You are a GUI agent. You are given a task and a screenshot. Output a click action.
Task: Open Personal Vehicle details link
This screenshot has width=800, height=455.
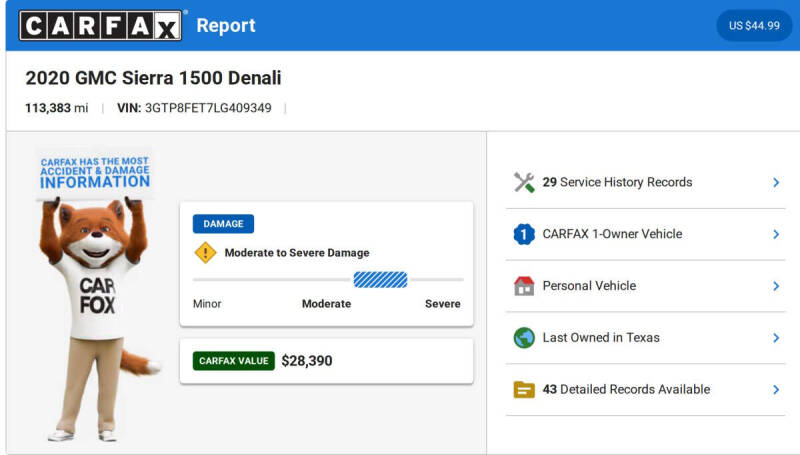tap(589, 286)
